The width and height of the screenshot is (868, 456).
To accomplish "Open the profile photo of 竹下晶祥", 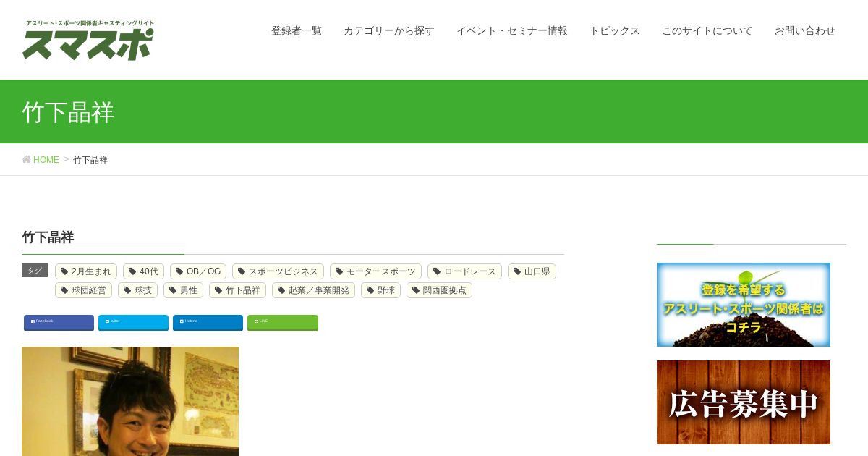I will tap(130, 401).
